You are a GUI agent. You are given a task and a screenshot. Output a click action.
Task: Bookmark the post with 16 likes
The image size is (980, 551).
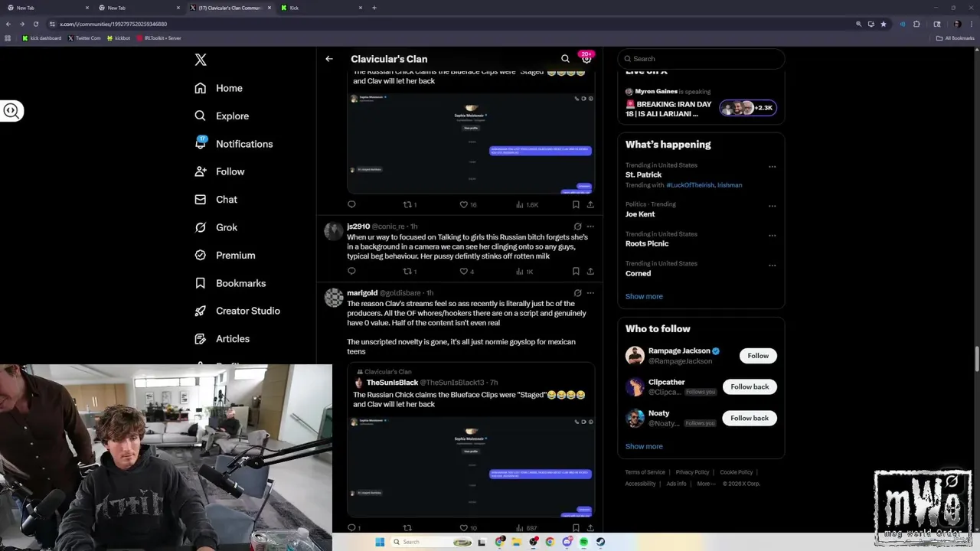(576, 204)
